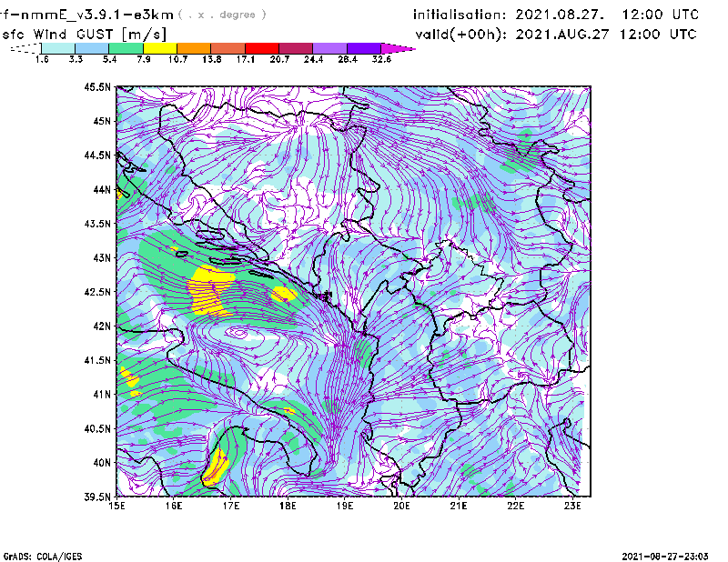
Task: Click the green legend swatch 5.4–7.9
Action: click(x=126, y=48)
